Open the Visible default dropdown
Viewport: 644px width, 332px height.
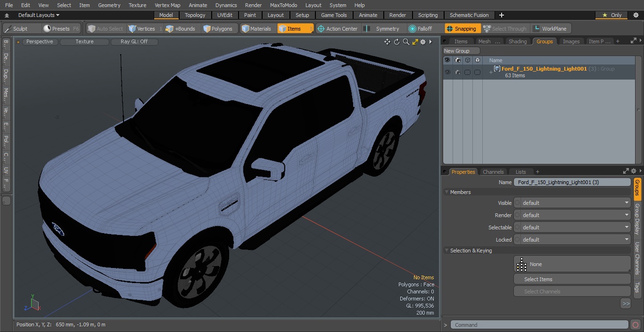tap(572, 203)
